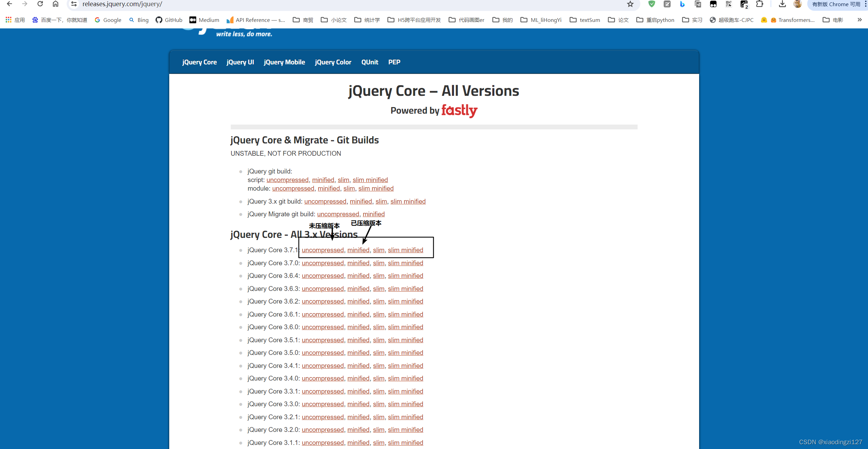Expand hidden bookmarks overflow chevron

click(859, 20)
